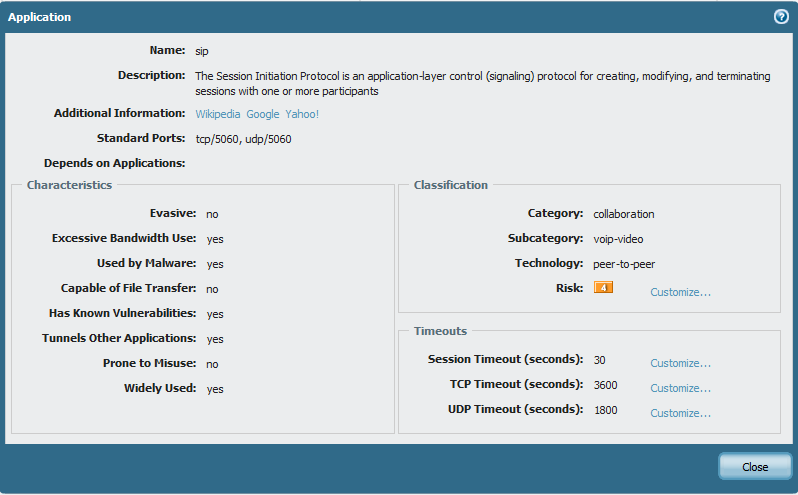Image resolution: width=798 pixels, height=495 pixels.
Task: Click the category value collaboration
Action: (623, 214)
